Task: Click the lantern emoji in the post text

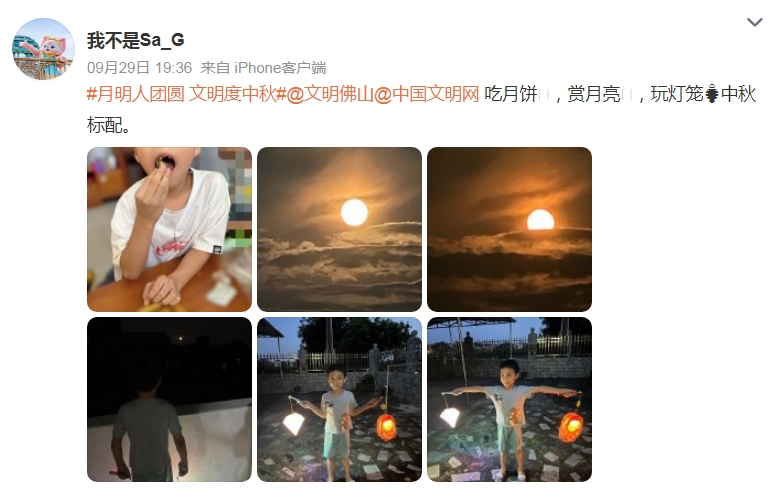Action: click(712, 94)
